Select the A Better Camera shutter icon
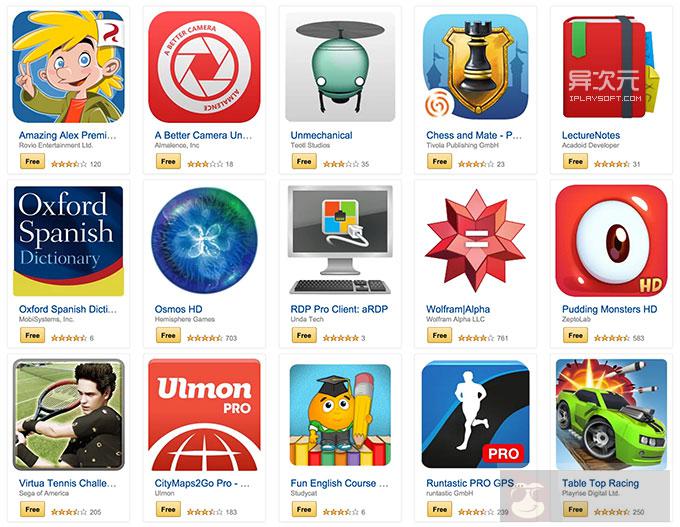This screenshot has height=527, width=680. 204,67
